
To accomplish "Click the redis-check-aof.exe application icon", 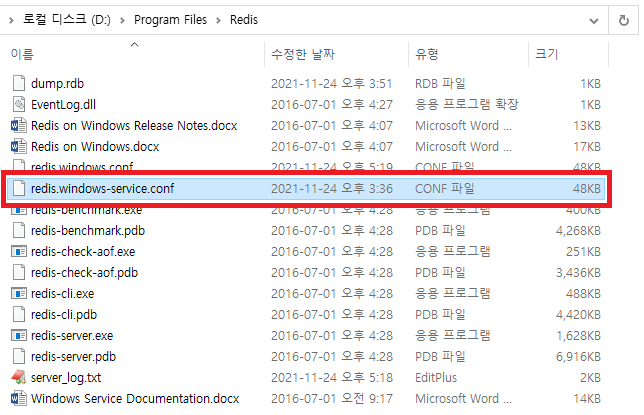I will pos(18,251).
